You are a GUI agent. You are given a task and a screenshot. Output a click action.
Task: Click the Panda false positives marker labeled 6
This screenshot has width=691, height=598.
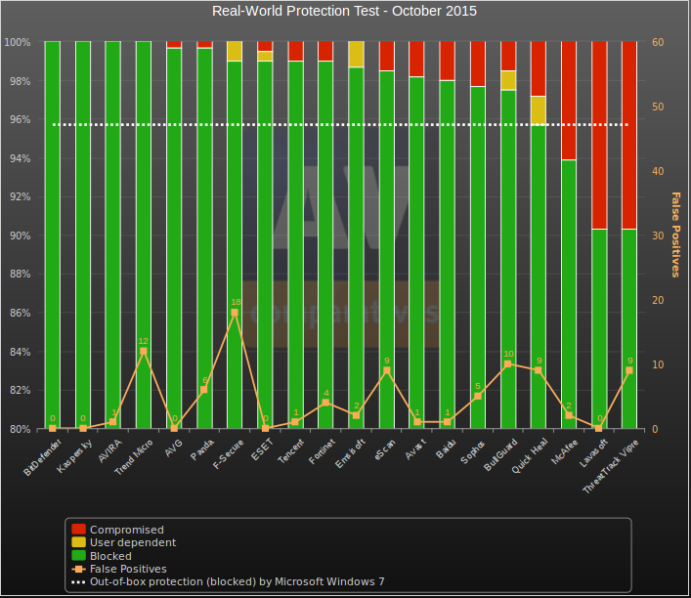tap(204, 390)
